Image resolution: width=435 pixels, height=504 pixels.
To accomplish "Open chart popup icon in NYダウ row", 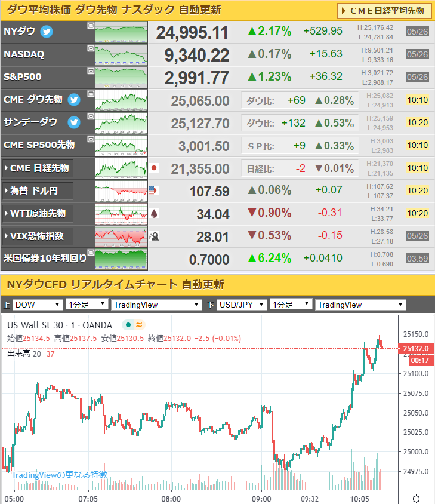I will [x=91, y=26].
